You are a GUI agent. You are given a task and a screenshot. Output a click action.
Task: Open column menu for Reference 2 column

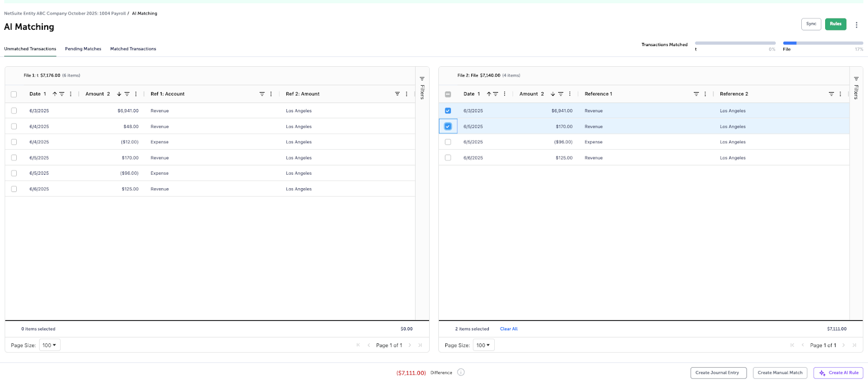tap(840, 94)
